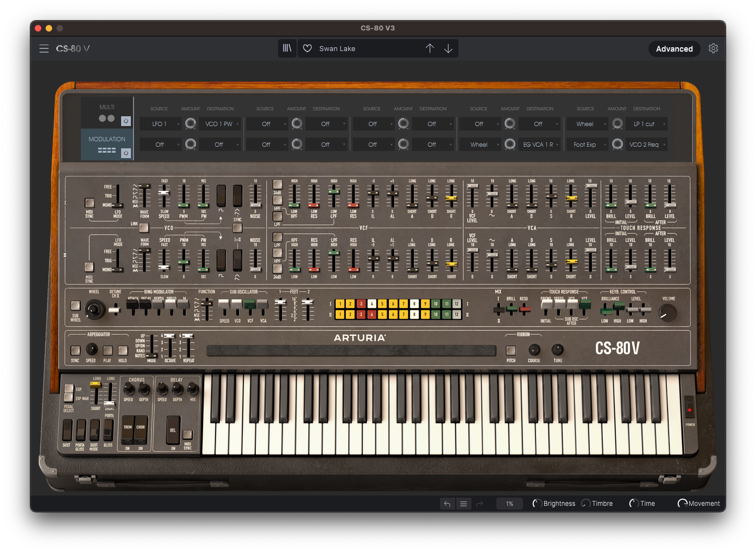This screenshot has height=552, width=756.
Task: Click the Function waveform slider
Action: click(x=206, y=309)
